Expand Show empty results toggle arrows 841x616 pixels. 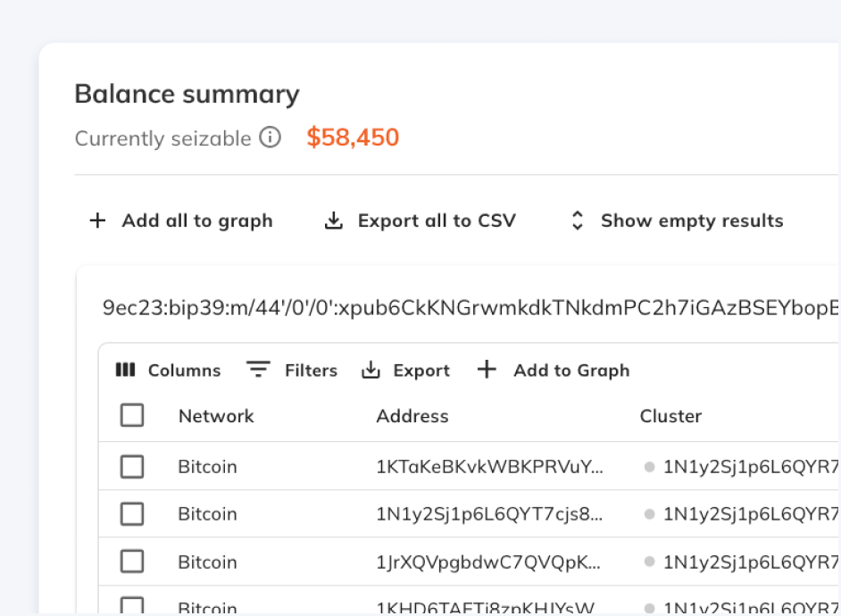click(x=578, y=221)
